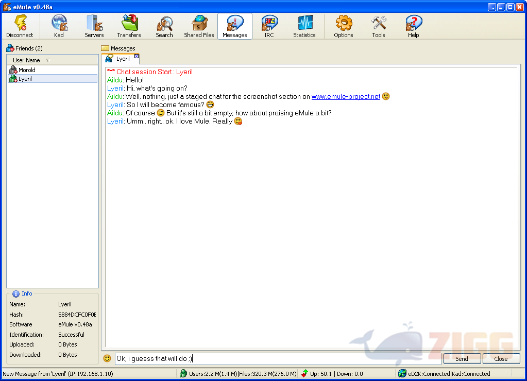Screen dimensions: 527x381
Task: Click the eD2K Connected status text
Action: tap(449, 374)
